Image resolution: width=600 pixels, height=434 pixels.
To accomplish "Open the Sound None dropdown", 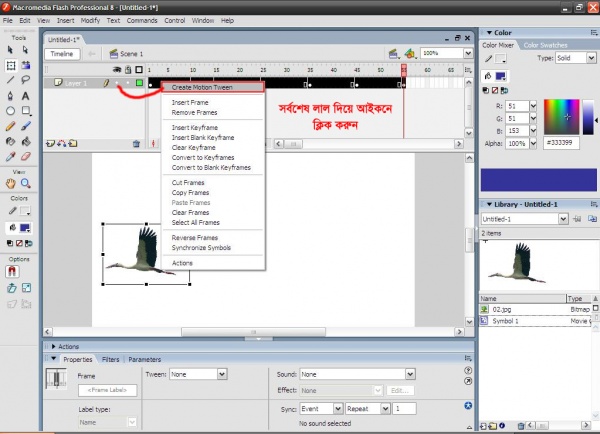I will 410,374.
